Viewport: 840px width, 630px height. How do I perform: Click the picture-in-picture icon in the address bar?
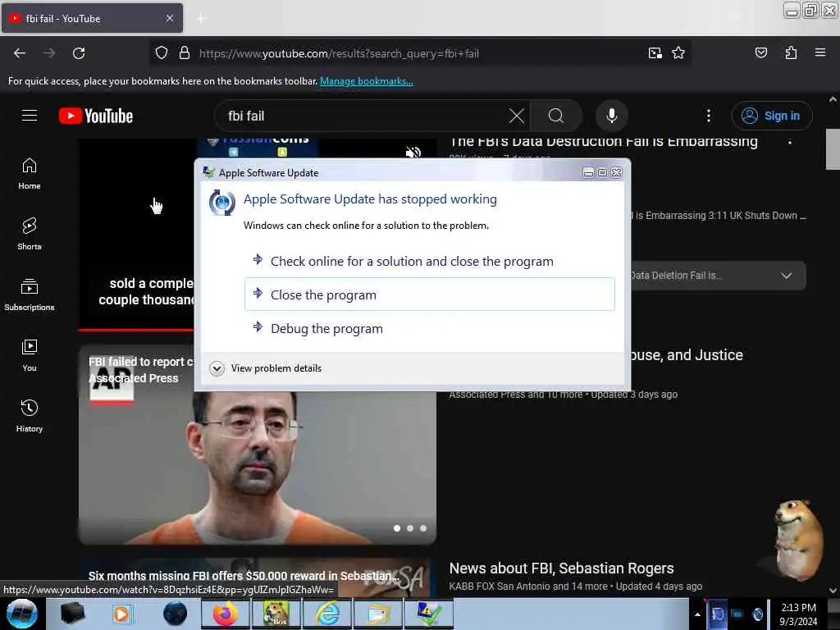(655, 53)
